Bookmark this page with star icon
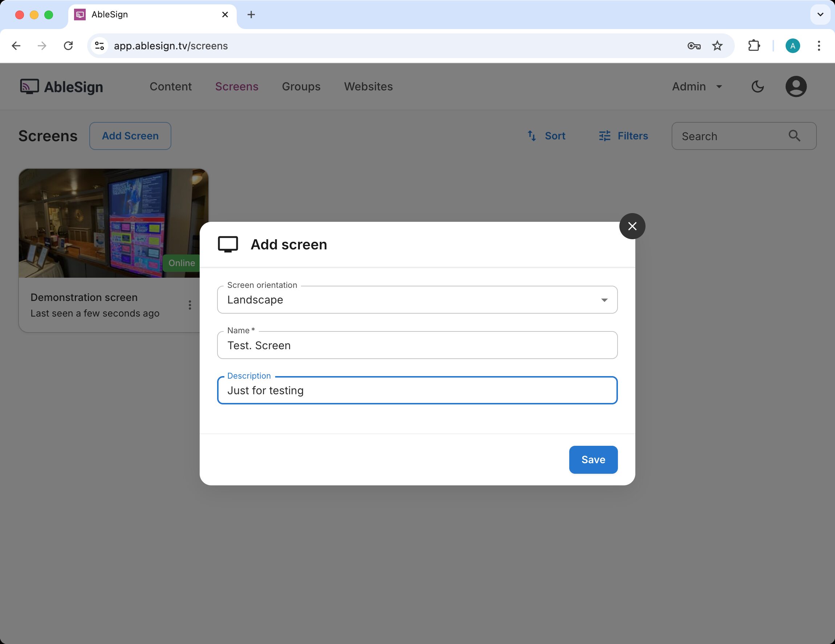Image resolution: width=835 pixels, height=644 pixels. (x=717, y=46)
